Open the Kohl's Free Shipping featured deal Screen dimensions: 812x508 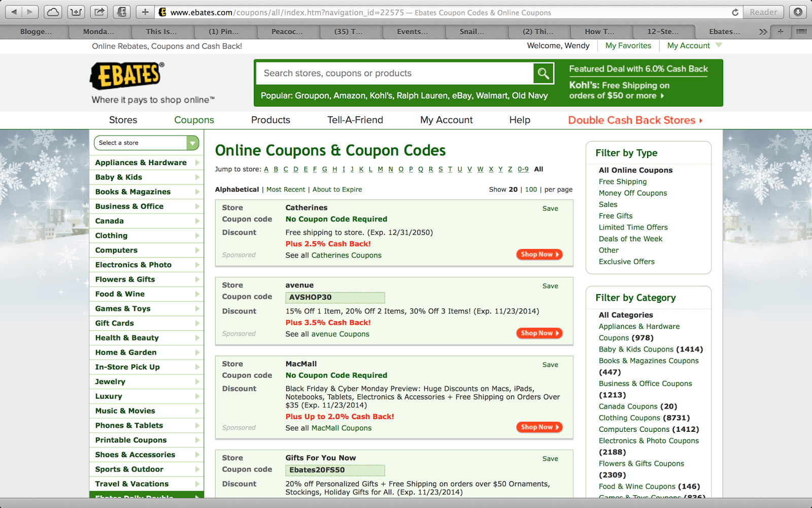pos(619,90)
